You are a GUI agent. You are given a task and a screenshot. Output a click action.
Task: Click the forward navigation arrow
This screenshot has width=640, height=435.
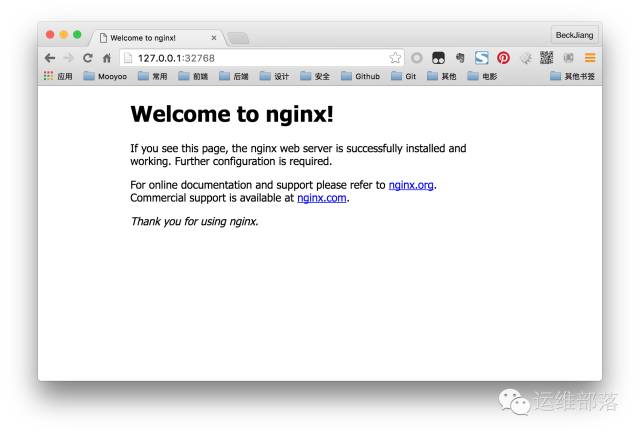pos(69,58)
